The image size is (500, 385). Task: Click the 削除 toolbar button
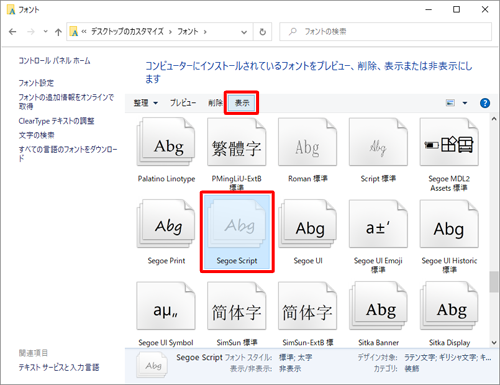coord(215,103)
